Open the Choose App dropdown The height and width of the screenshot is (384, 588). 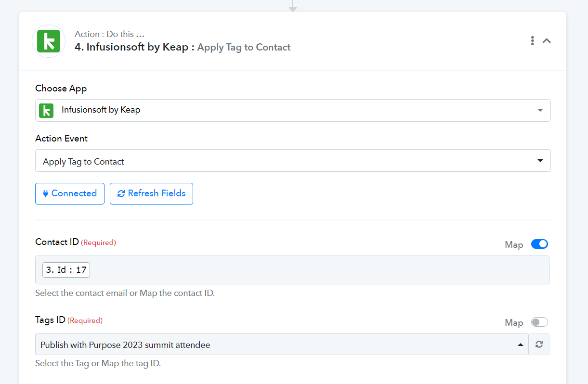(x=293, y=110)
